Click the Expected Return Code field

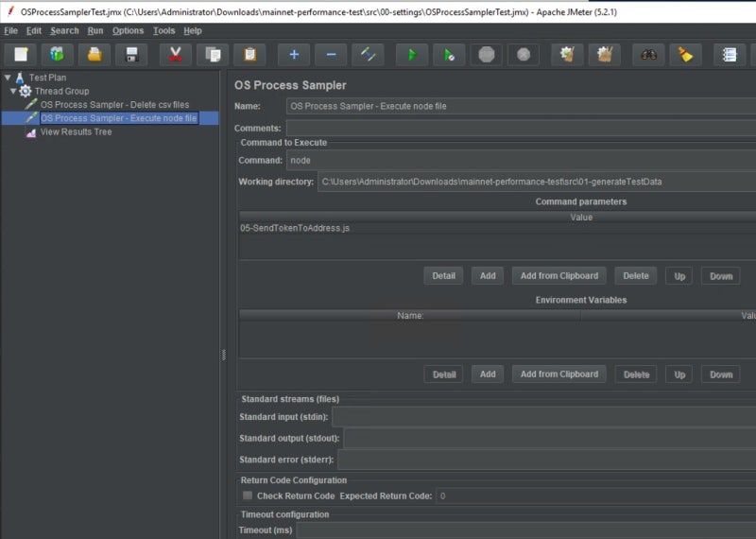pos(596,496)
